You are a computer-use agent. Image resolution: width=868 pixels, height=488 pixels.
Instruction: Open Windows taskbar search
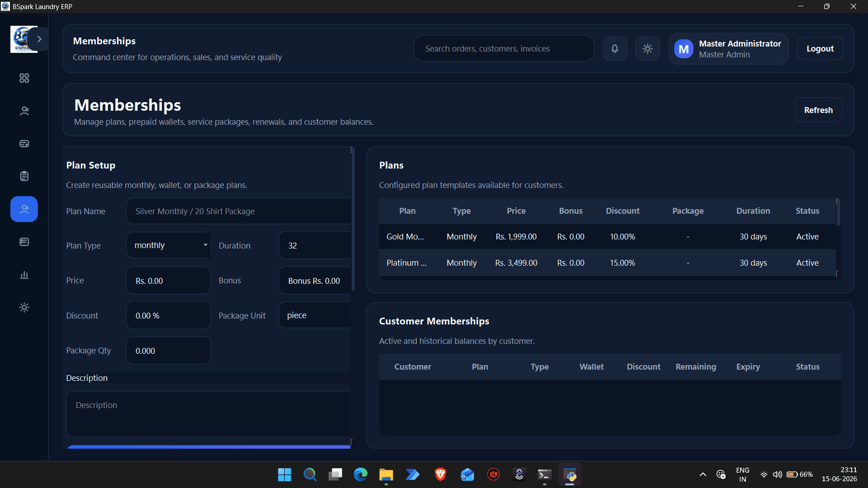coord(310,474)
